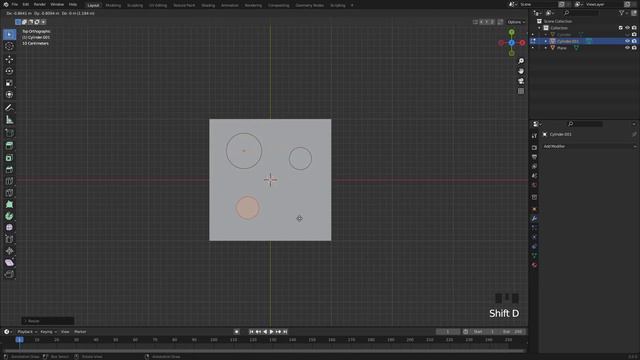Toggle camera view icon in viewport
Image resolution: width=640 pixels, height=360 pixels.
[x=521, y=81]
